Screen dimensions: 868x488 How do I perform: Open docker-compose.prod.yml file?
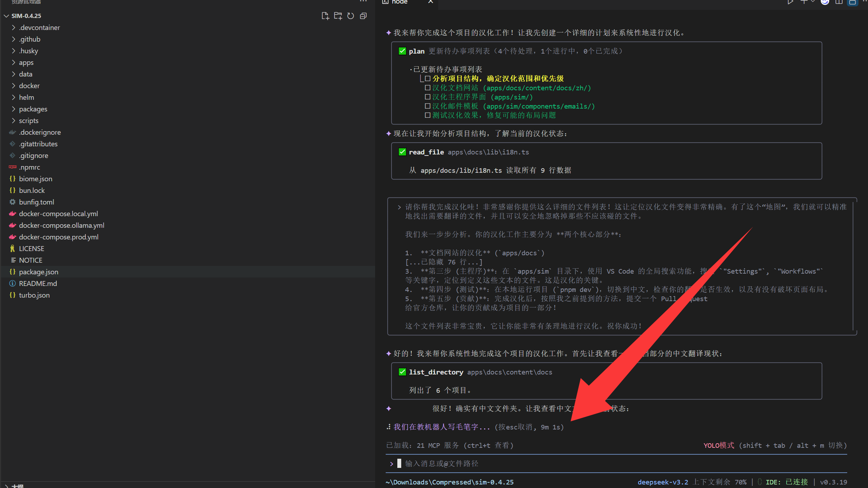tap(59, 237)
